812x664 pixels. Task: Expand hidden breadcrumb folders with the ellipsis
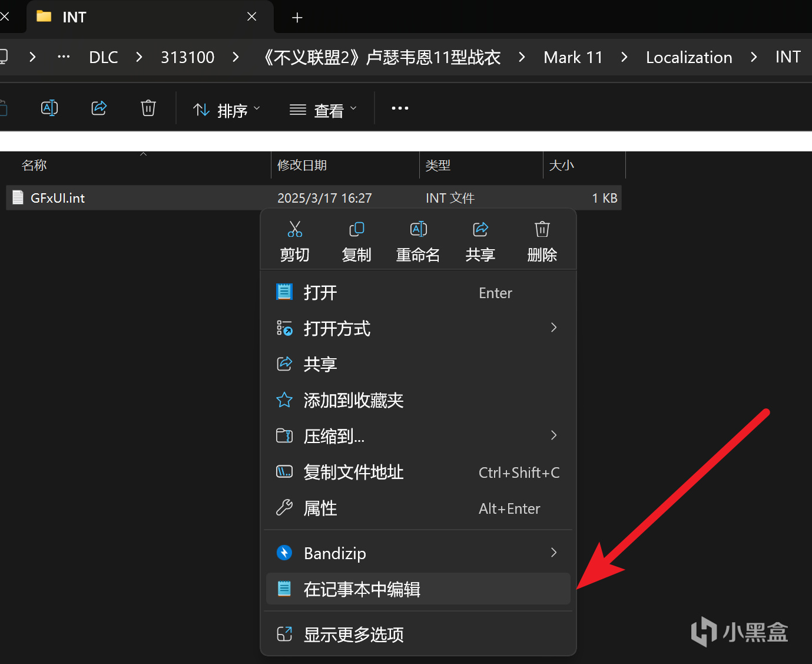click(64, 57)
